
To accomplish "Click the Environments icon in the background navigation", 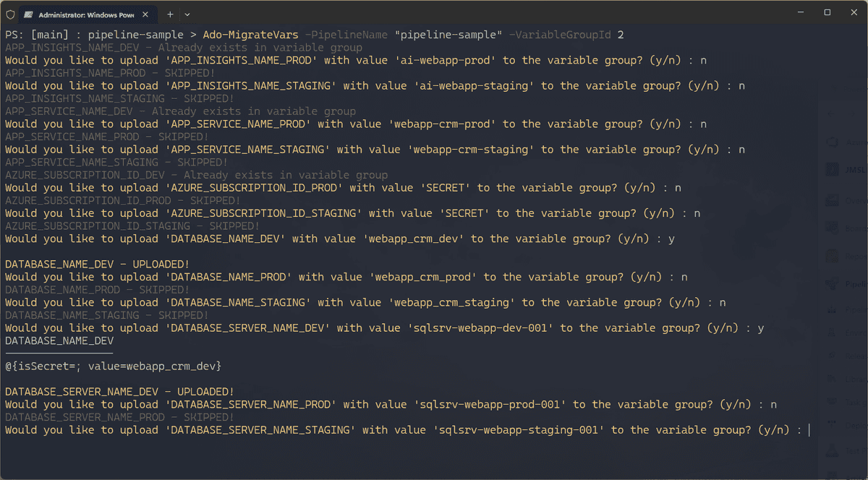I will click(x=831, y=332).
